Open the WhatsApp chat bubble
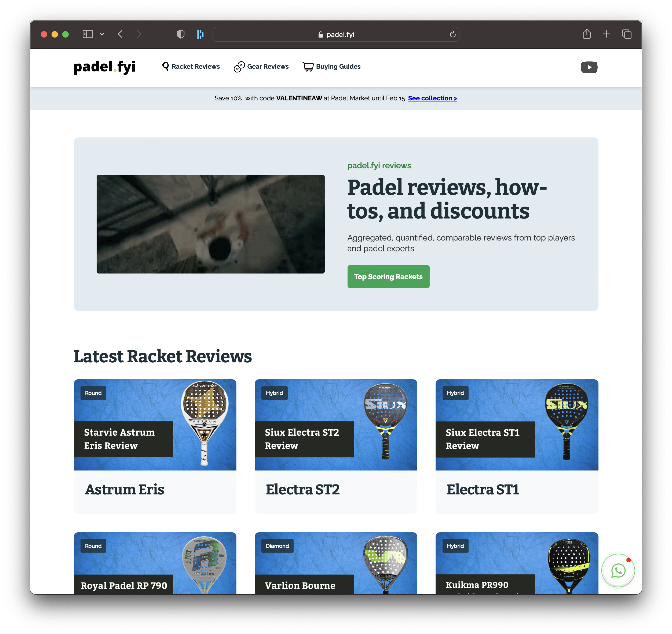 click(x=618, y=571)
